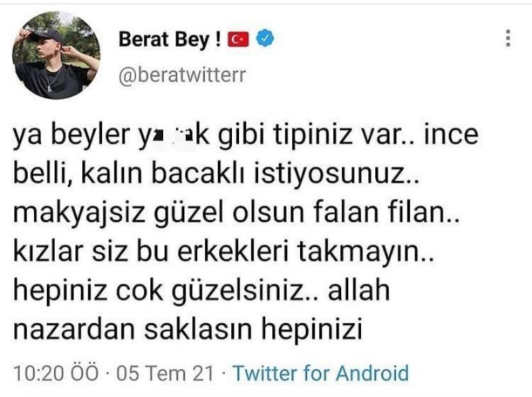The image size is (532, 397).
Task: Click the word "allah" in the tweet
Action: (359, 290)
